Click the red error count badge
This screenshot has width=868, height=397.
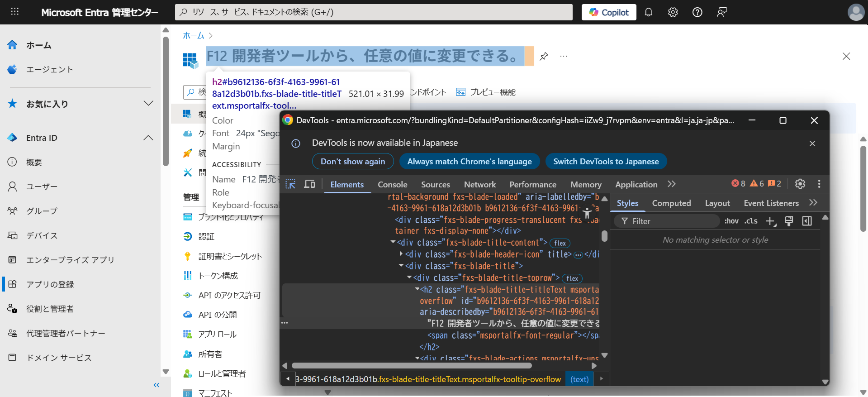(x=739, y=183)
